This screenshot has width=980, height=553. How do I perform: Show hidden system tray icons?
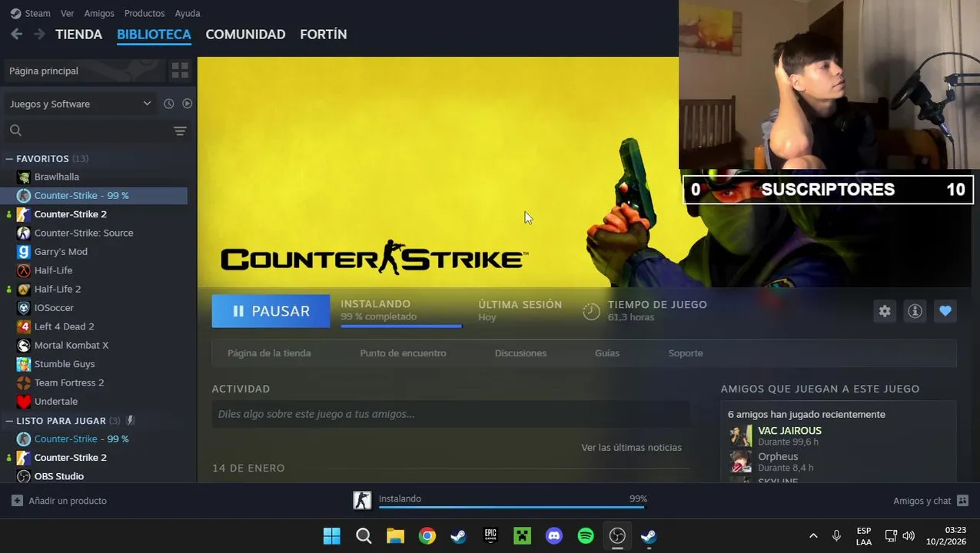pyautogui.click(x=813, y=536)
